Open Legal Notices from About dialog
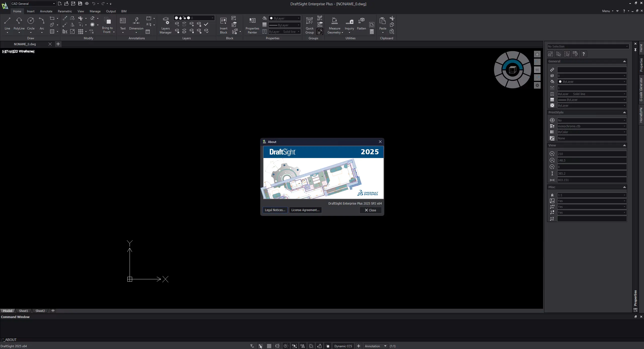The width and height of the screenshot is (644, 349). coord(275,210)
